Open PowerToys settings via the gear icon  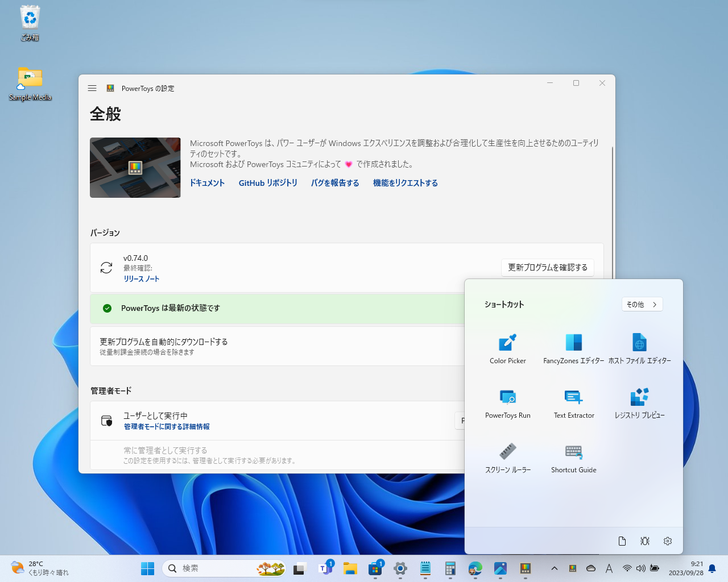[667, 541]
